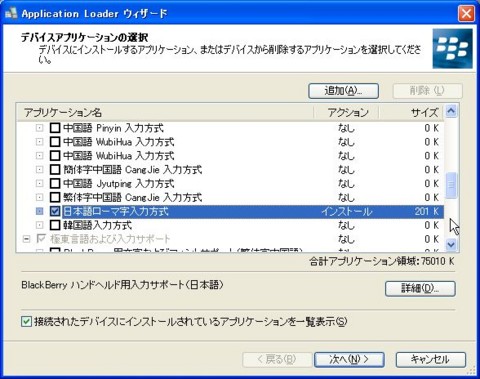The height and width of the screenshot is (379, 480).
Task: Uncheck the 日本語ローマ字入力方式 checkbox
Action: pyautogui.click(x=55, y=211)
